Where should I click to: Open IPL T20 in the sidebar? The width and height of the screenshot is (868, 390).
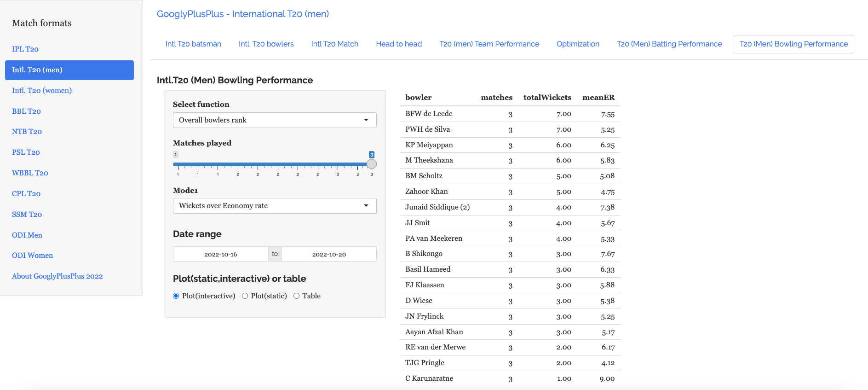point(25,49)
